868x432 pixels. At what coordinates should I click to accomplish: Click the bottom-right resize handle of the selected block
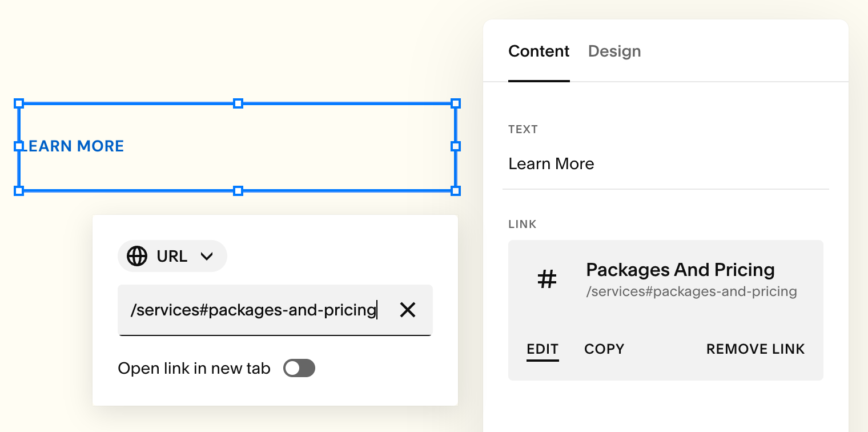456,190
